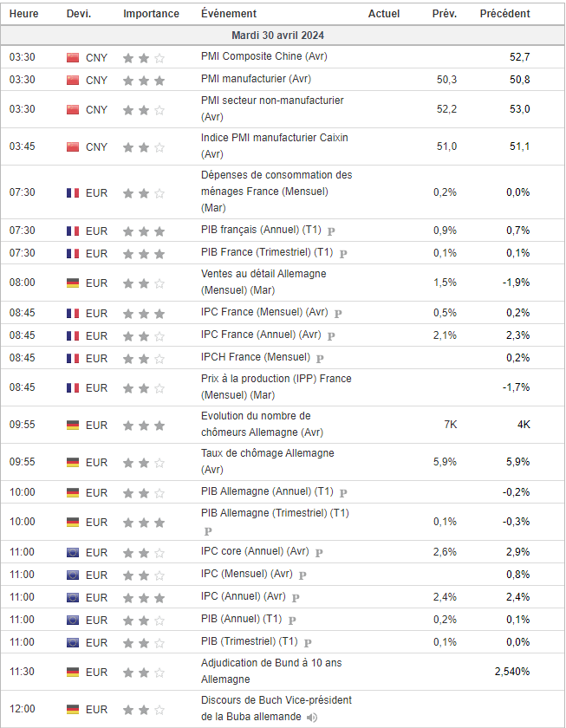
Task: Click the China flag in PMI Composite row
Action: [x=73, y=57]
